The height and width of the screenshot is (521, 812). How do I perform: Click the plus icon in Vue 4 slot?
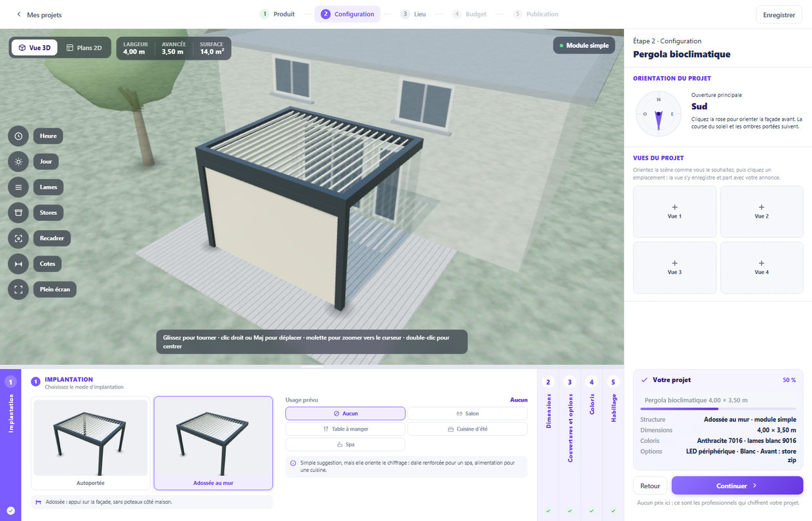(x=762, y=263)
